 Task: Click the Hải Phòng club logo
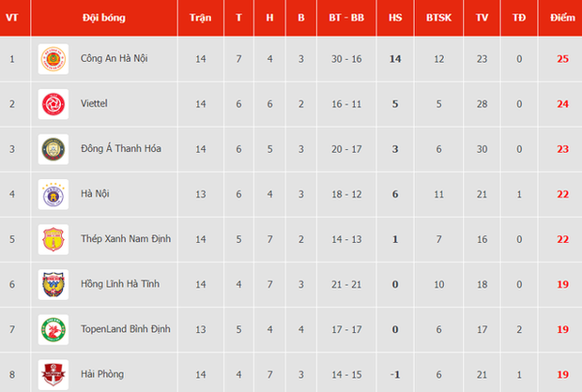[53, 373]
